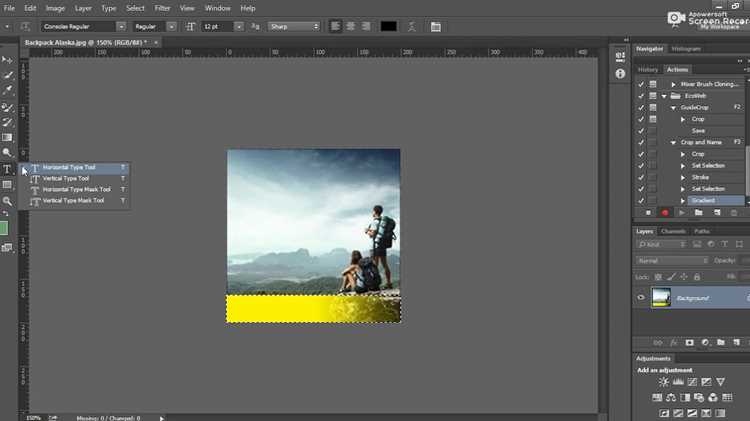The height and width of the screenshot is (421, 750).
Task: Toggle text orientation icon in options bar
Action: (25, 27)
